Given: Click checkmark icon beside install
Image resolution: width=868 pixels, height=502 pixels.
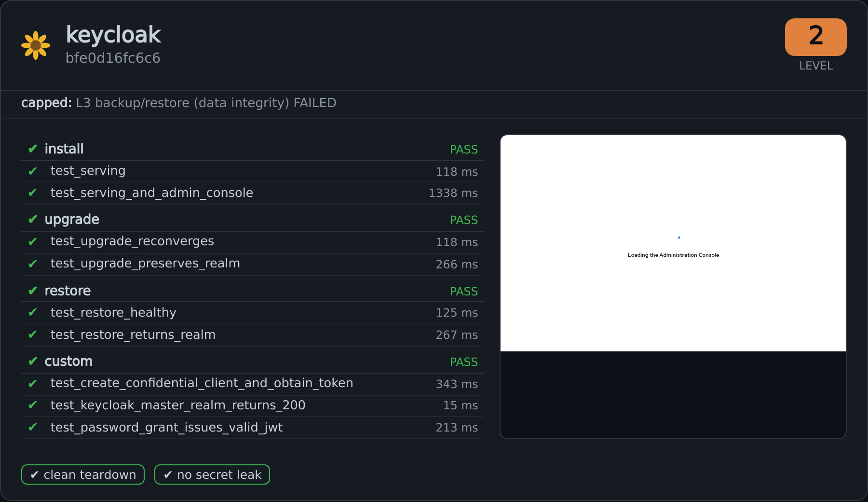Looking at the screenshot, I should point(33,149).
